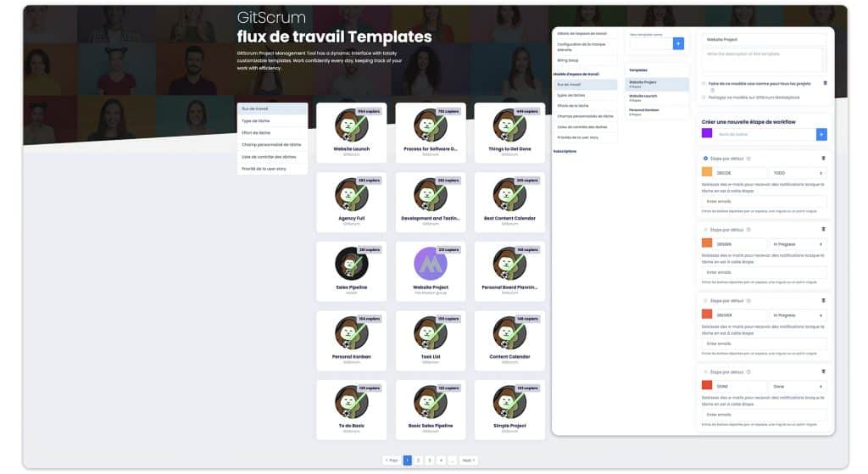
Task: Click the Next pagination button
Action: (468, 460)
